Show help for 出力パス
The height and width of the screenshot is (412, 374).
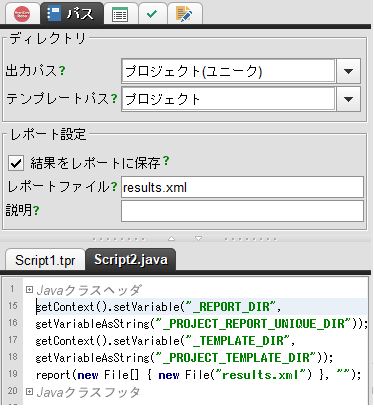pos(62,70)
